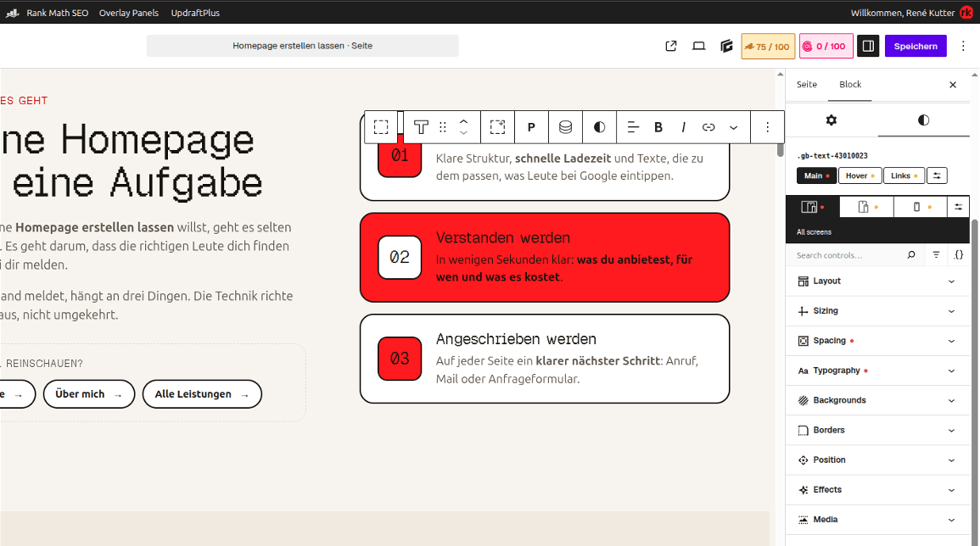This screenshot has height=546, width=980.
Task: Select parent container block icon
Action: pos(381,127)
